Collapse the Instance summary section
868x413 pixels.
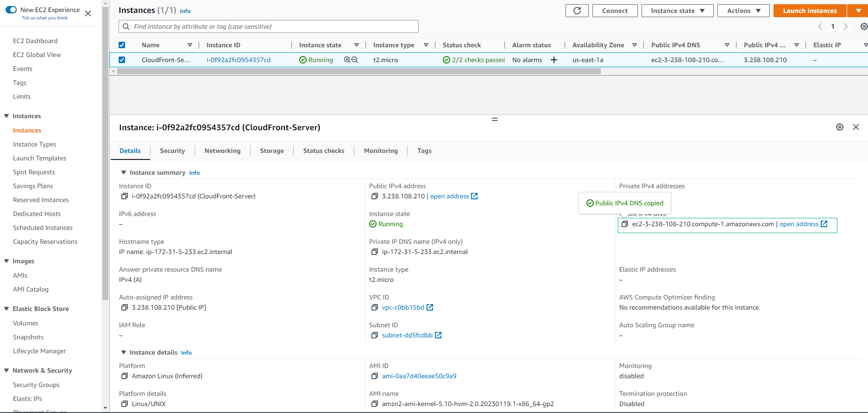pyautogui.click(x=124, y=172)
